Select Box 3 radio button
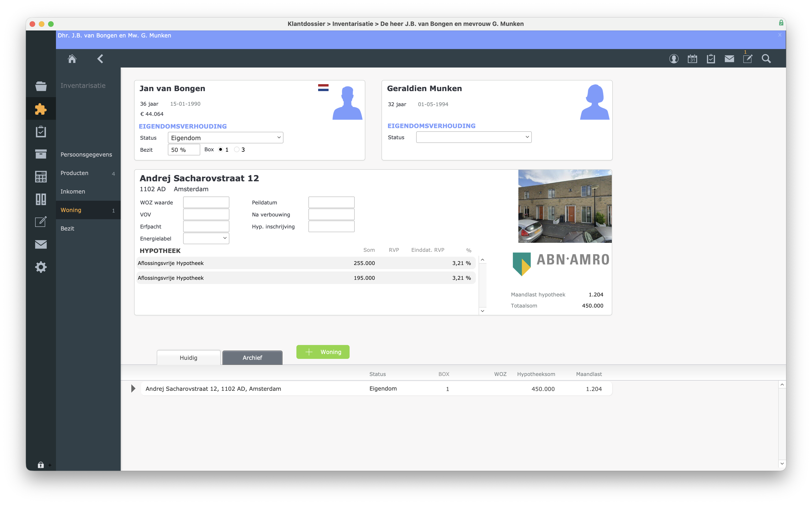The height and width of the screenshot is (505, 812). [237, 150]
